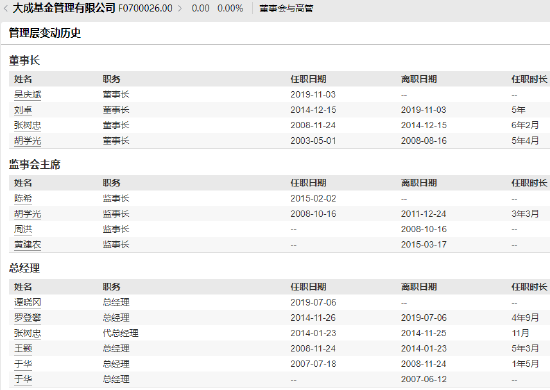Click the code F0700026.00
The width and height of the screenshot is (550, 390).
click(145, 8)
